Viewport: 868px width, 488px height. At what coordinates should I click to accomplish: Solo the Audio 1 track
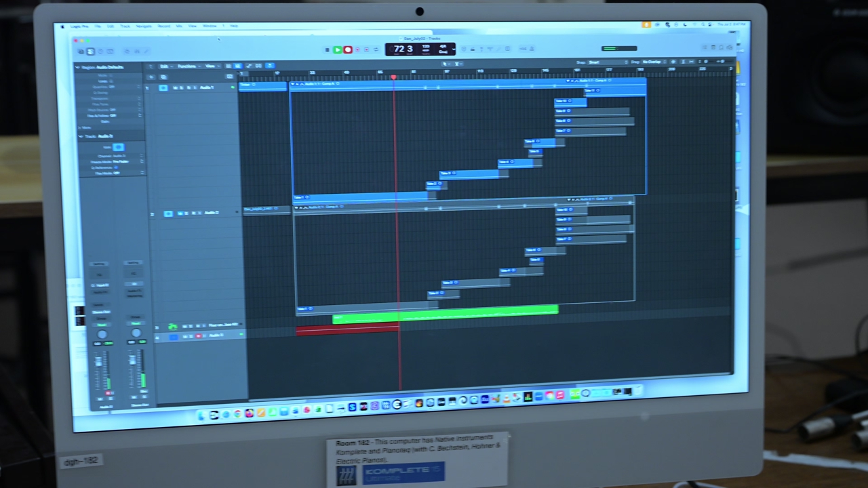[x=181, y=88]
